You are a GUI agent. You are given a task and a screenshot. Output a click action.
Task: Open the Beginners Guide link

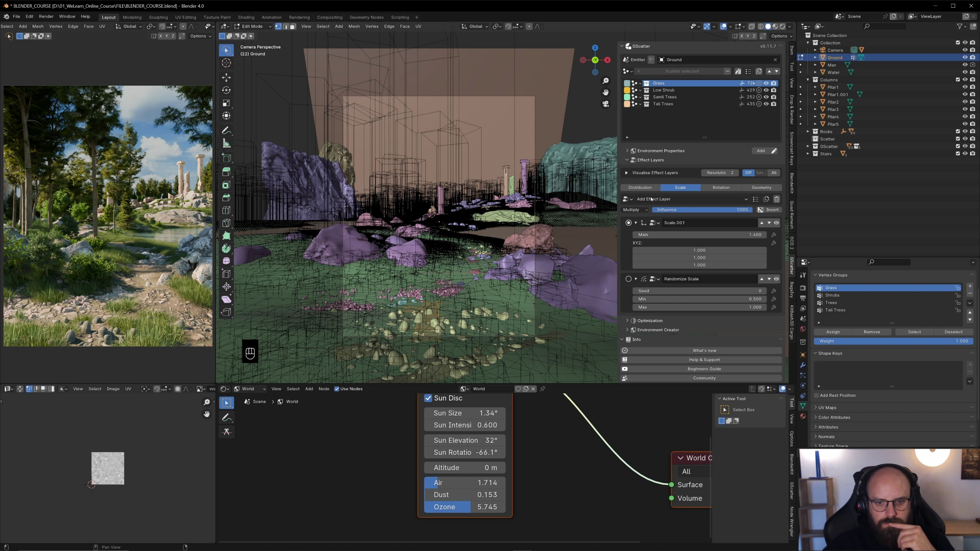pyautogui.click(x=704, y=369)
